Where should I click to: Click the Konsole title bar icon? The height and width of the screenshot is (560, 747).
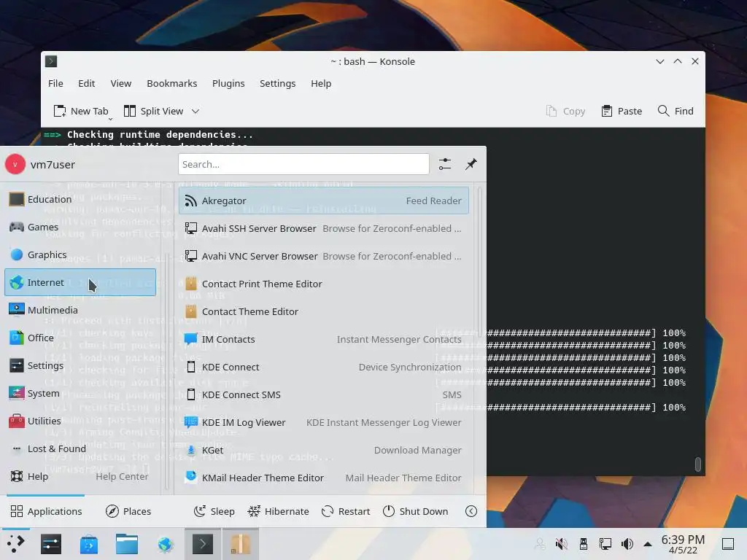point(51,61)
